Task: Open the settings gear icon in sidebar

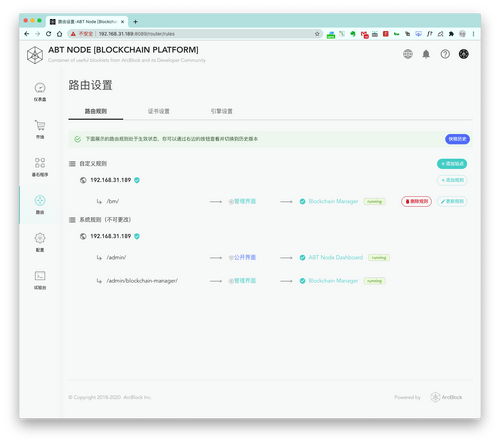Action: point(40,238)
